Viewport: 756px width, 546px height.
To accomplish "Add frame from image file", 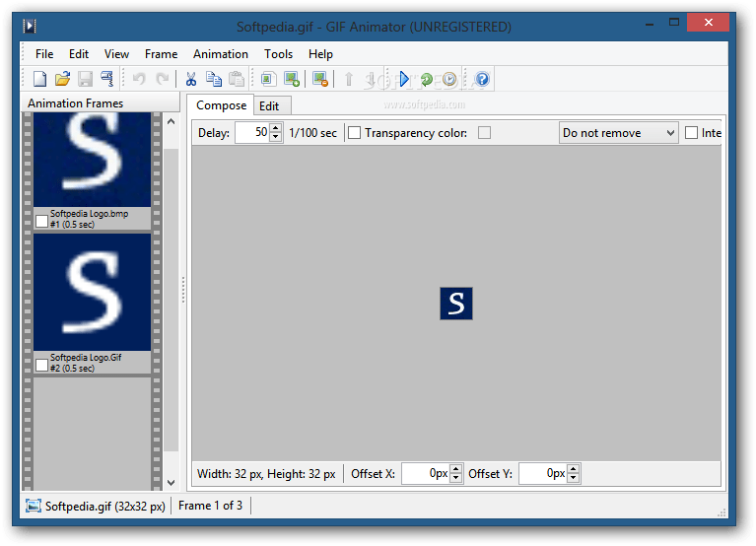I will pyautogui.click(x=292, y=79).
